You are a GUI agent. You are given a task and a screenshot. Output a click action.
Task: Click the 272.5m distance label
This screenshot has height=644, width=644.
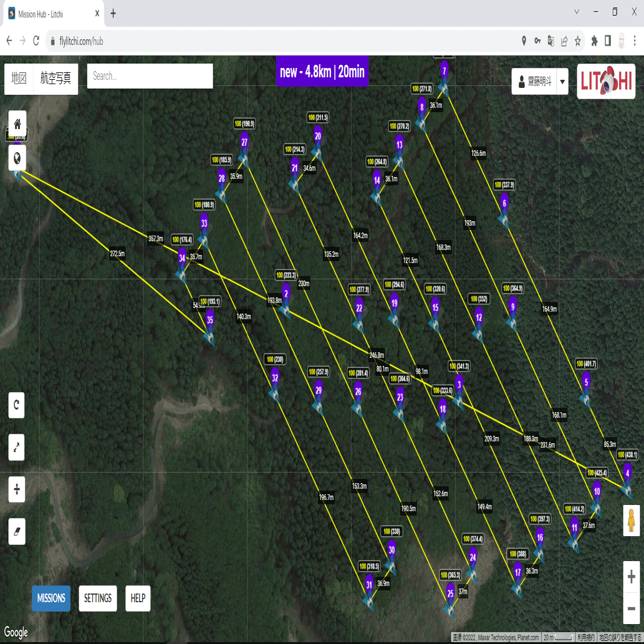click(117, 253)
